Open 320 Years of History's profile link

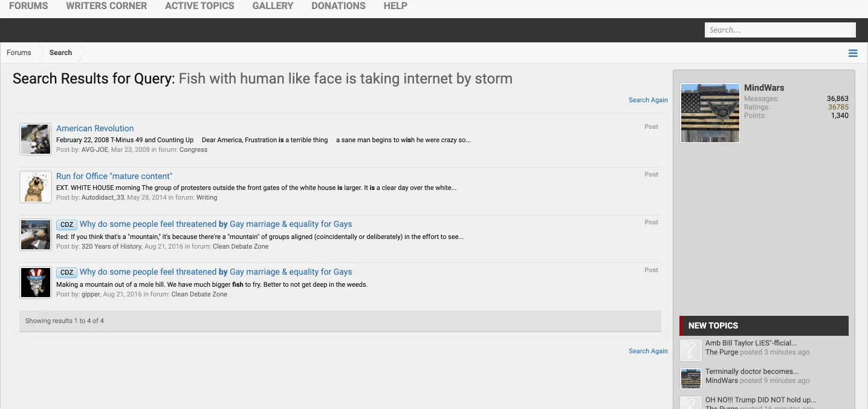pos(111,246)
